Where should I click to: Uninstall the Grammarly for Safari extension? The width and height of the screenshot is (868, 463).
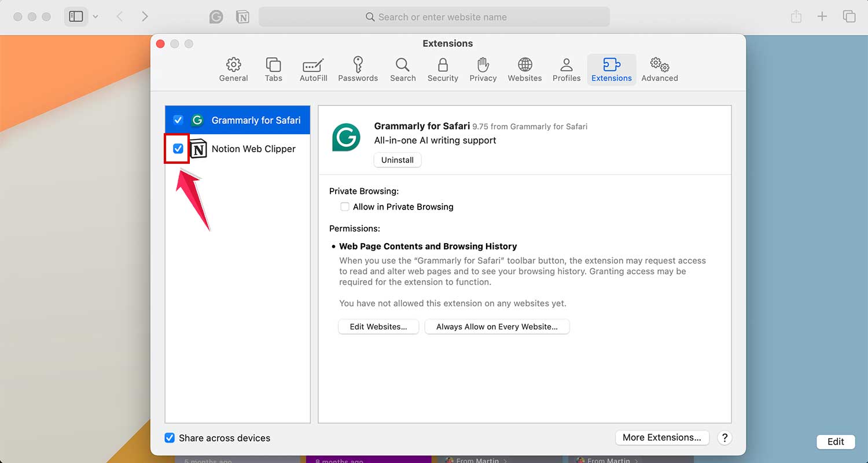(398, 160)
